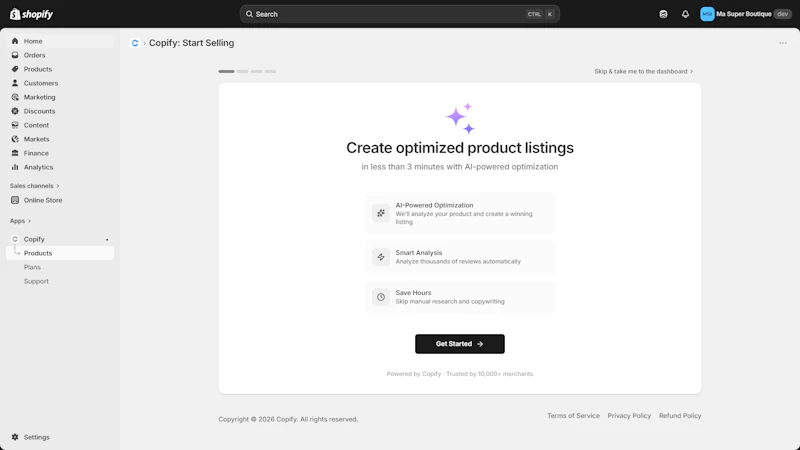Click the pin dot next to Copify

[x=107, y=239]
